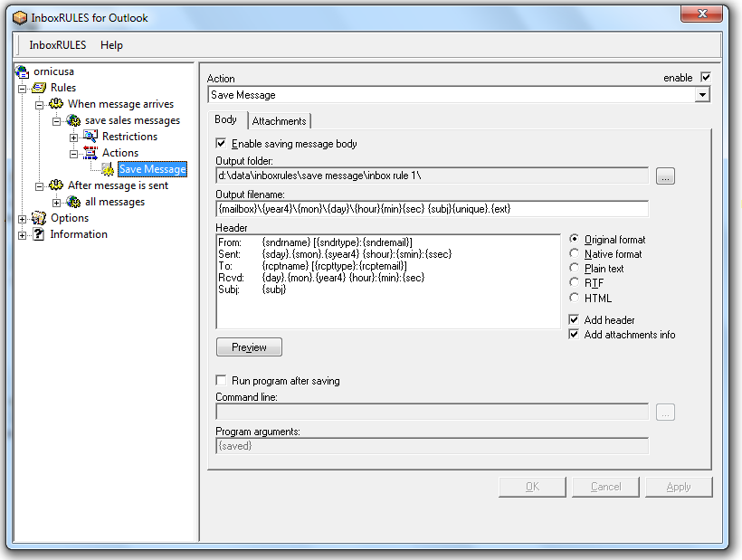Click inside the Header text area

[388, 281]
